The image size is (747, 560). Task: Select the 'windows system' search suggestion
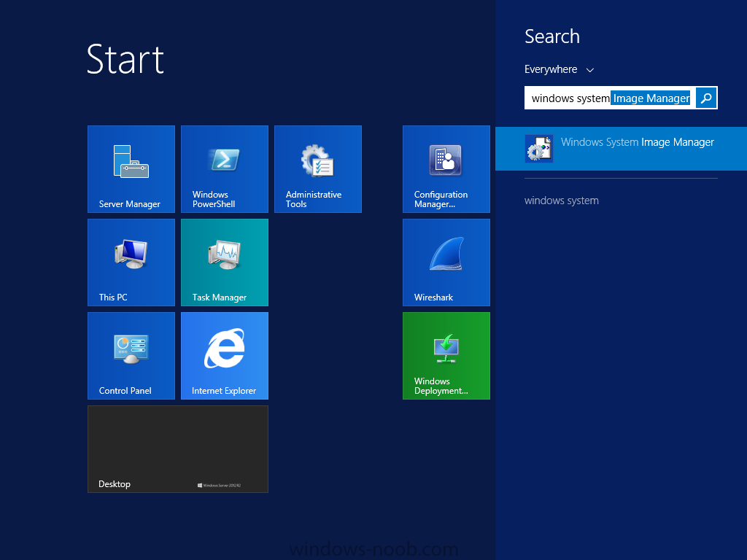562,201
